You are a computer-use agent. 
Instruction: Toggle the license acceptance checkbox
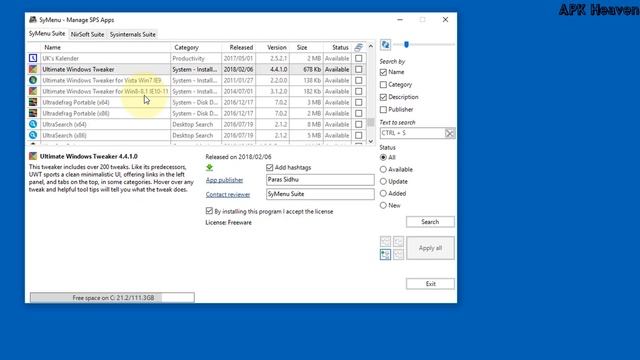click(209, 211)
